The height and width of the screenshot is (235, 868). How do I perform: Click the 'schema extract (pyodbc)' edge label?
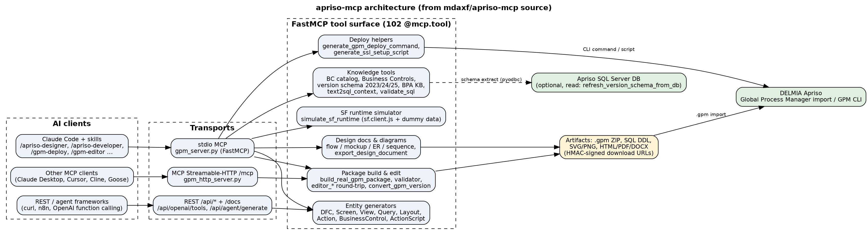tap(491, 80)
